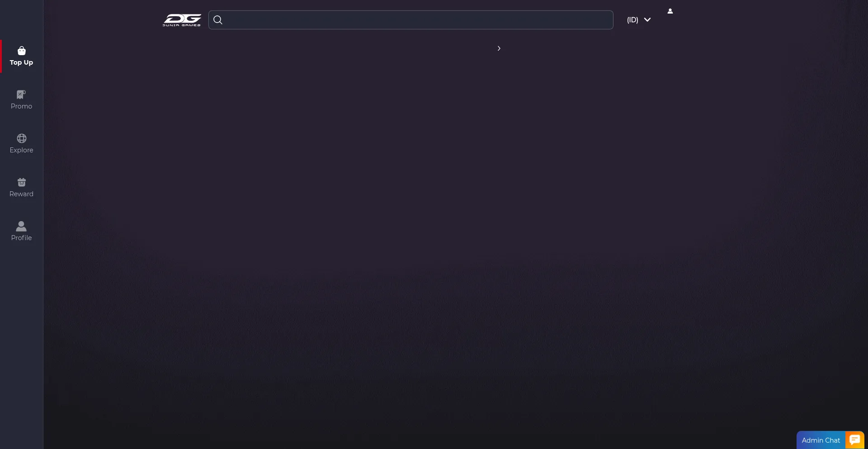This screenshot has height=449, width=868.
Task: Open the Profile person icon in sidebar
Action: [21, 226]
